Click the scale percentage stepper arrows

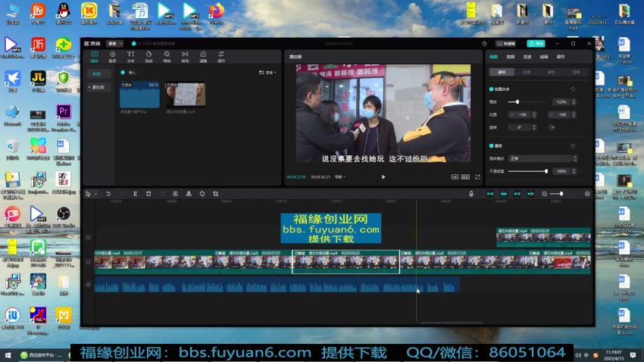click(x=574, y=101)
